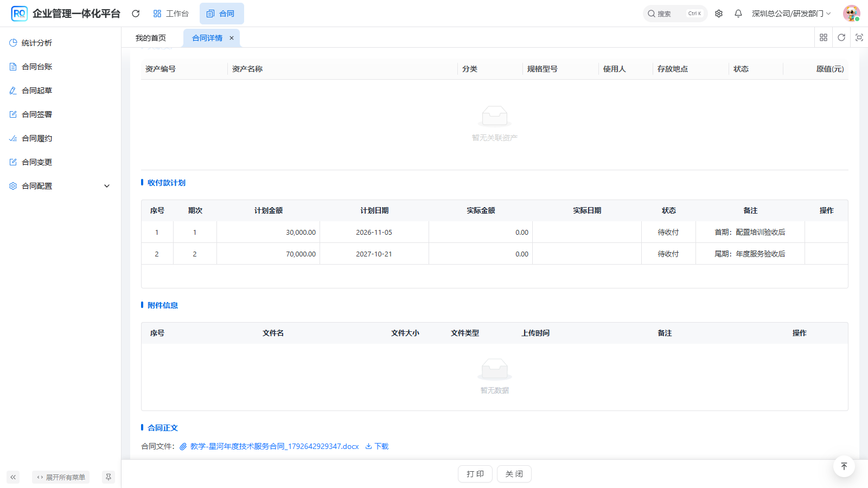
Task: Click paperclip icon beside contract file
Action: [183, 446]
